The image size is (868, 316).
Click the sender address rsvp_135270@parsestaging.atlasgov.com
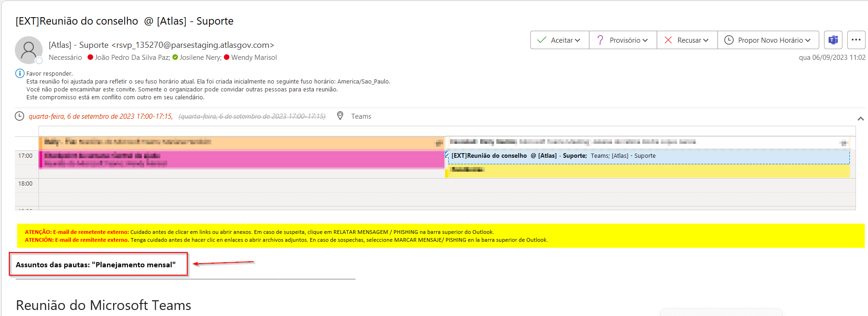coord(193,45)
